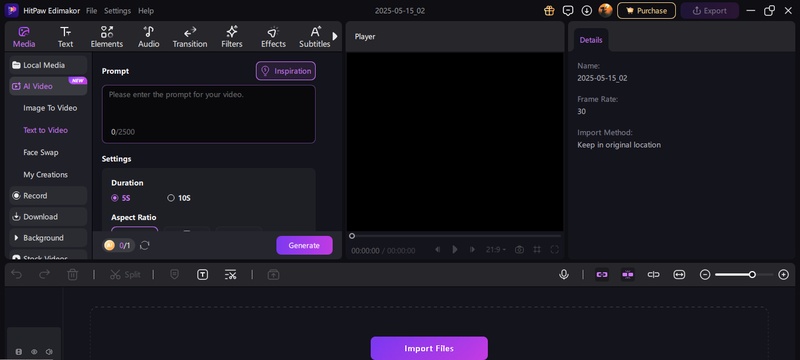Image resolution: width=800 pixels, height=360 pixels.
Task: Click the Redo icon
Action: coord(44,275)
